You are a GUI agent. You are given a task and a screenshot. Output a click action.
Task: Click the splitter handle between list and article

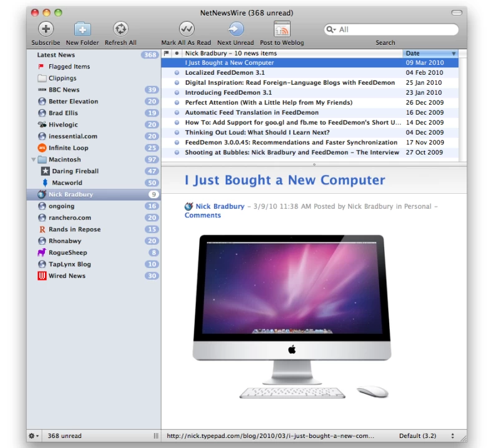point(314,164)
